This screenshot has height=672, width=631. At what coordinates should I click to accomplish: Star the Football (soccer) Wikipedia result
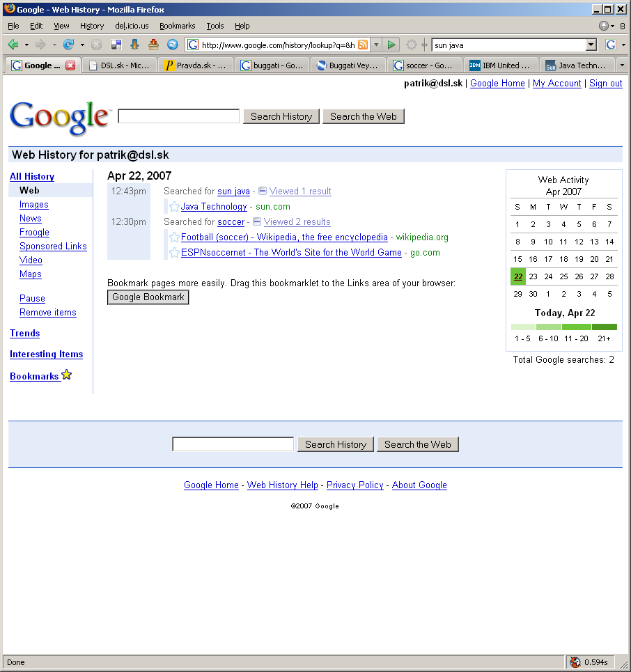[174, 237]
